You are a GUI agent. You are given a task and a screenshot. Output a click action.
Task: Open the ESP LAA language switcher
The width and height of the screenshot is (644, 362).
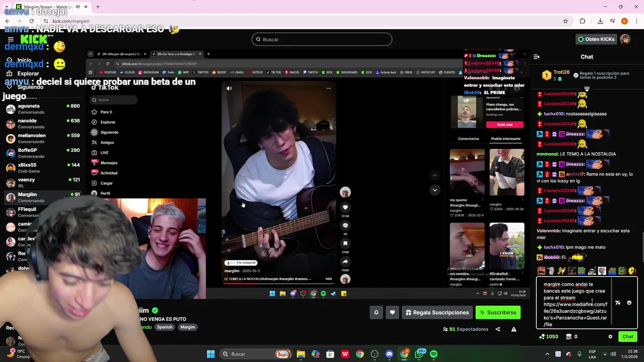coord(592,354)
